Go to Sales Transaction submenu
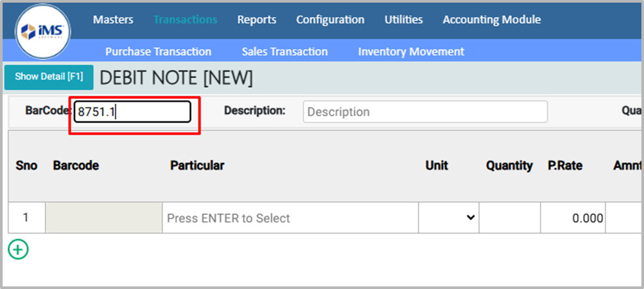The width and height of the screenshot is (644, 289). [284, 51]
